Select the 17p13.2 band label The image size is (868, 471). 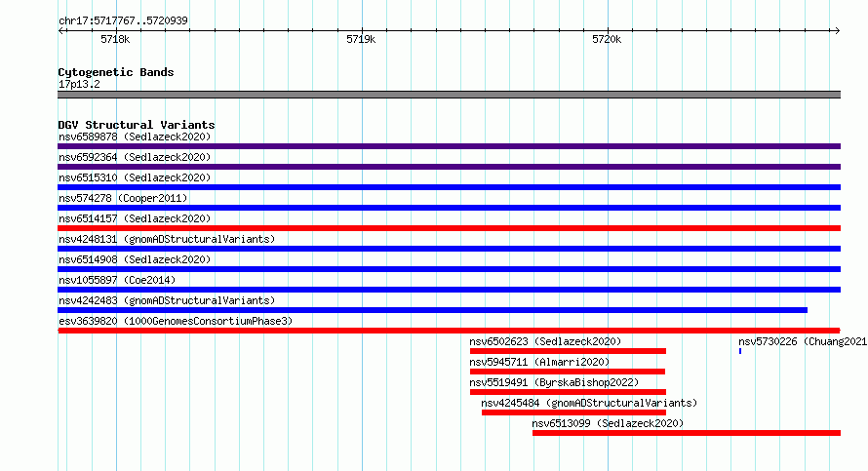tap(79, 84)
